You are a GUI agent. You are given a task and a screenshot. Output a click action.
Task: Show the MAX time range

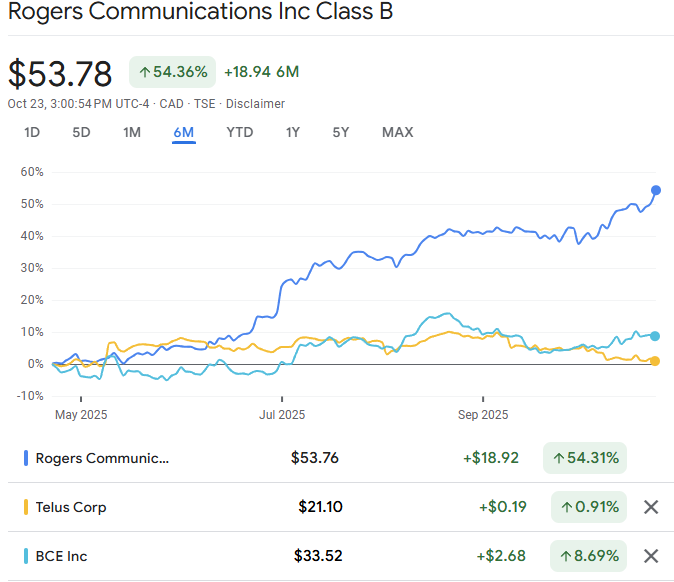(x=398, y=132)
